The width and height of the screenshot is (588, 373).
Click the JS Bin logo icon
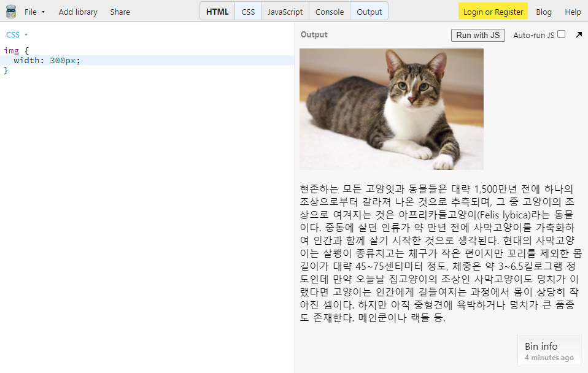coord(11,11)
